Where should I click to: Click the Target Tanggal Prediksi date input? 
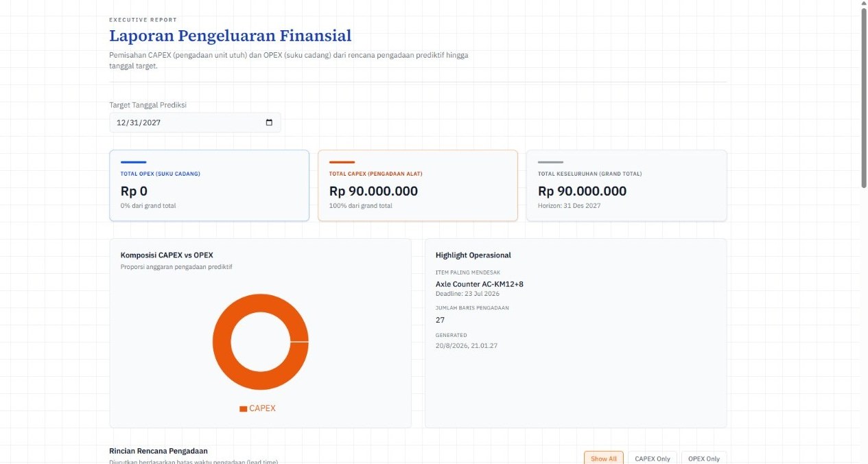pos(195,123)
